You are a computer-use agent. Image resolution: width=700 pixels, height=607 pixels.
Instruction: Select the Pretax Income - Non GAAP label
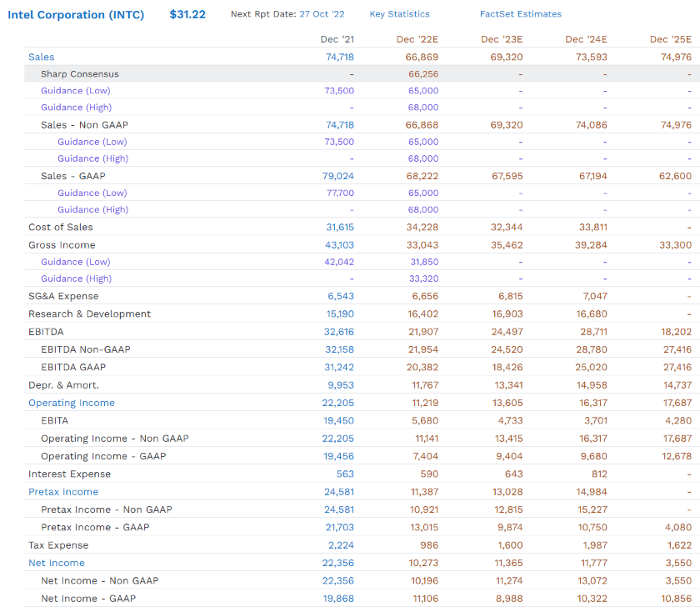[107, 509]
